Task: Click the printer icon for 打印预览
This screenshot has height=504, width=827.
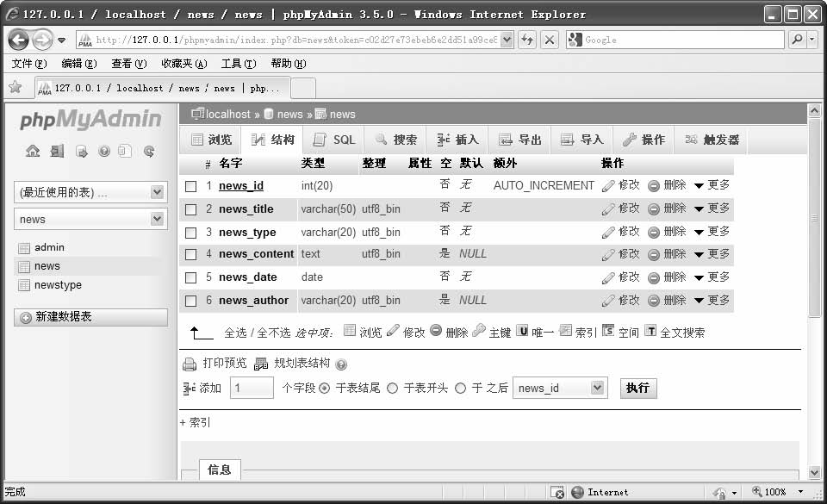Action: [190, 364]
